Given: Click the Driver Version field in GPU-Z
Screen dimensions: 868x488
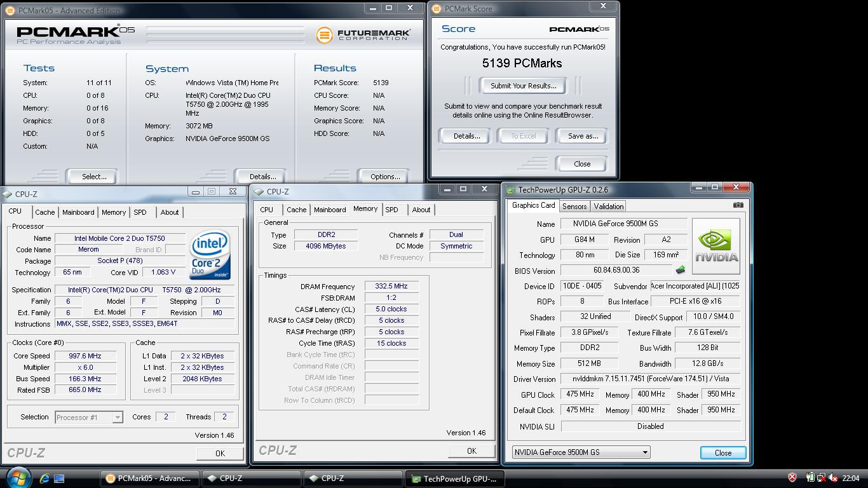Looking at the screenshot, I should 651,379.
